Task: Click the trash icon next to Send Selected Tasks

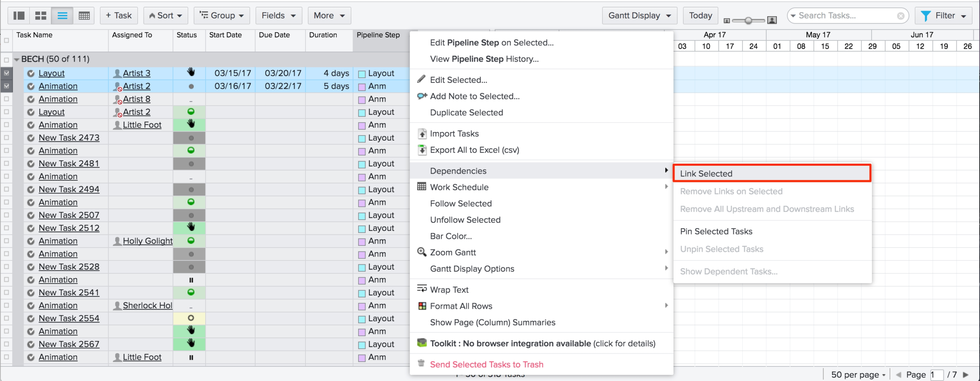Action: [x=421, y=364]
